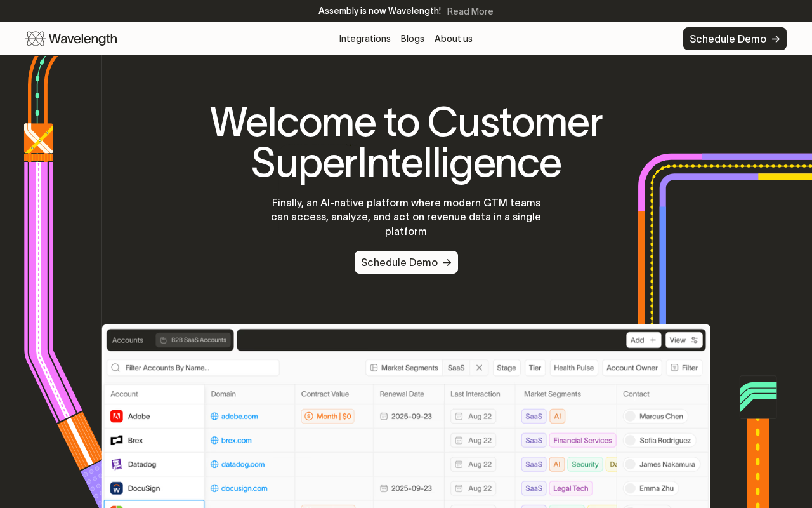Expand the Health Pulse filter
Viewport: 812px width, 508px height.
pyautogui.click(x=573, y=368)
